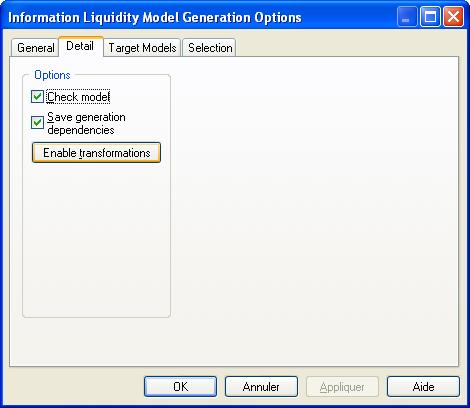The width and height of the screenshot is (470, 408).
Task: Open help with the Aide button
Action: pos(423,387)
